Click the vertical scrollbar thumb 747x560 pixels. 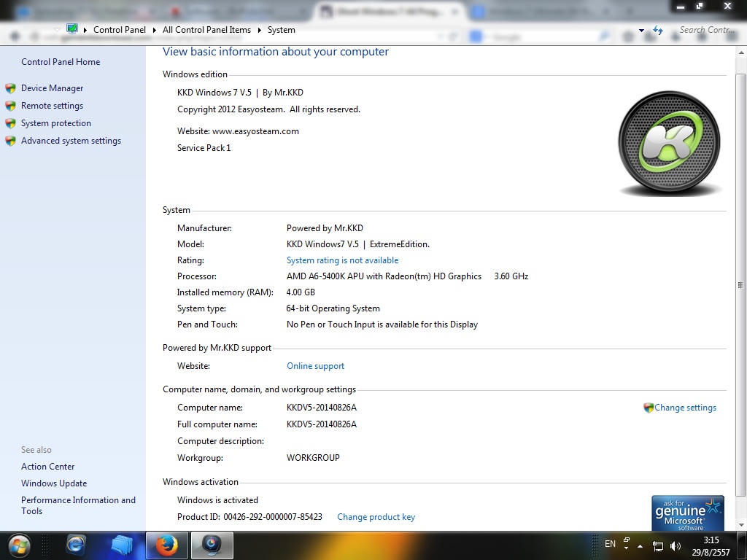740,285
